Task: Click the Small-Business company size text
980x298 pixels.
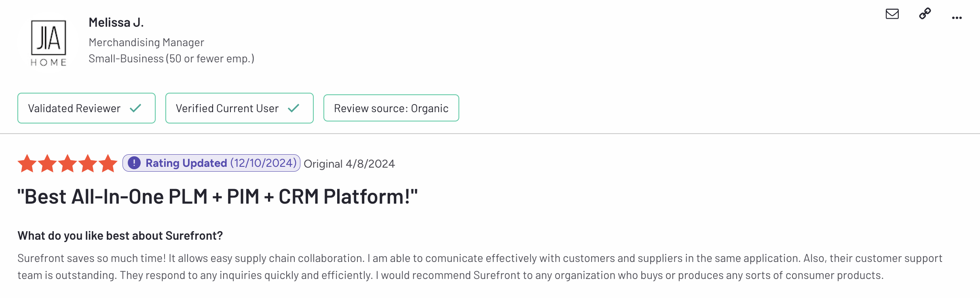Action: coord(171,59)
